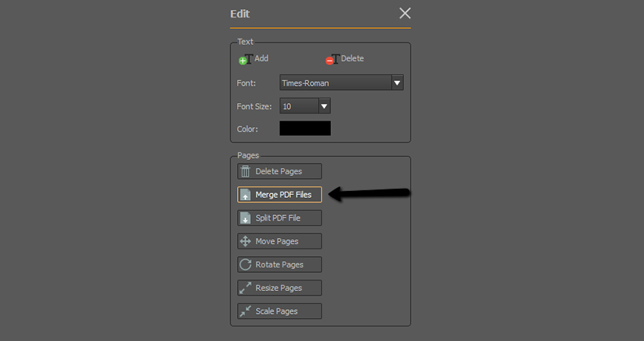Click the Resize Pages diagonal-arrows icon
Image resolution: width=644 pixels, height=341 pixels.
[245, 288]
